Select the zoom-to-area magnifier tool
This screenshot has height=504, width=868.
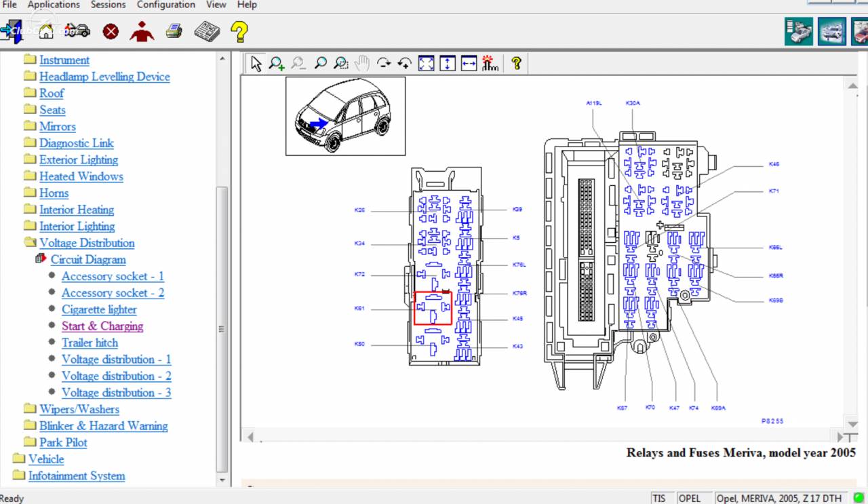341,63
